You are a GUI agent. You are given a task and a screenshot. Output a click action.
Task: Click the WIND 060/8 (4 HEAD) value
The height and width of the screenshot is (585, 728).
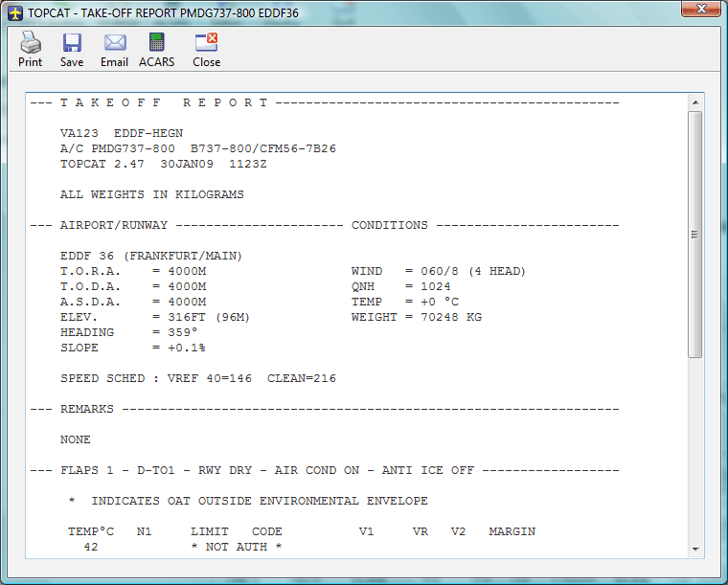[473, 271]
